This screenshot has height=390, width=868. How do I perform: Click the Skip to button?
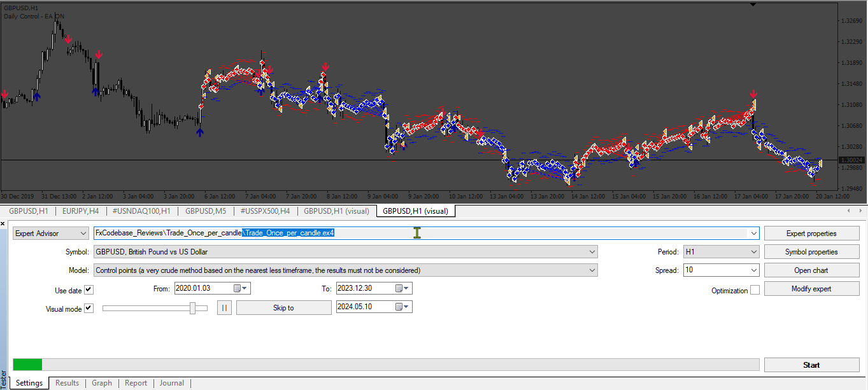(283, 308)
